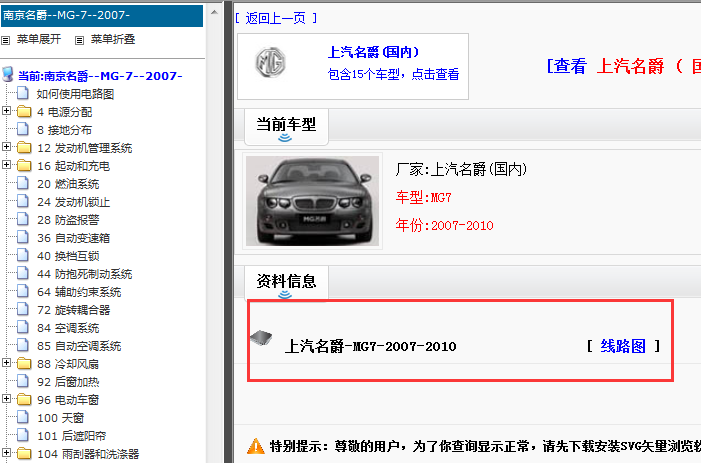This screenshot has width=701, height=463.
Task: Click the document icon for 72 旋转耦合器
Action: point(23,309)
